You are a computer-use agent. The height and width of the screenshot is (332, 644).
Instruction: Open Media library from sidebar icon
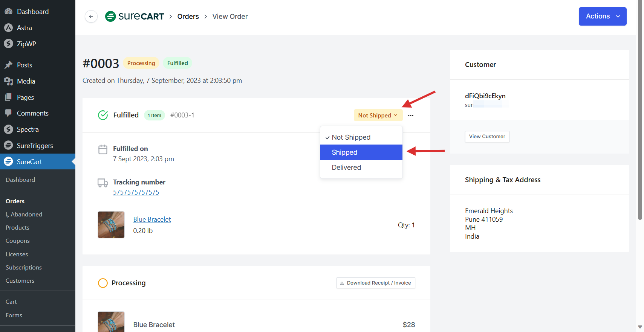tap(8, 81)
